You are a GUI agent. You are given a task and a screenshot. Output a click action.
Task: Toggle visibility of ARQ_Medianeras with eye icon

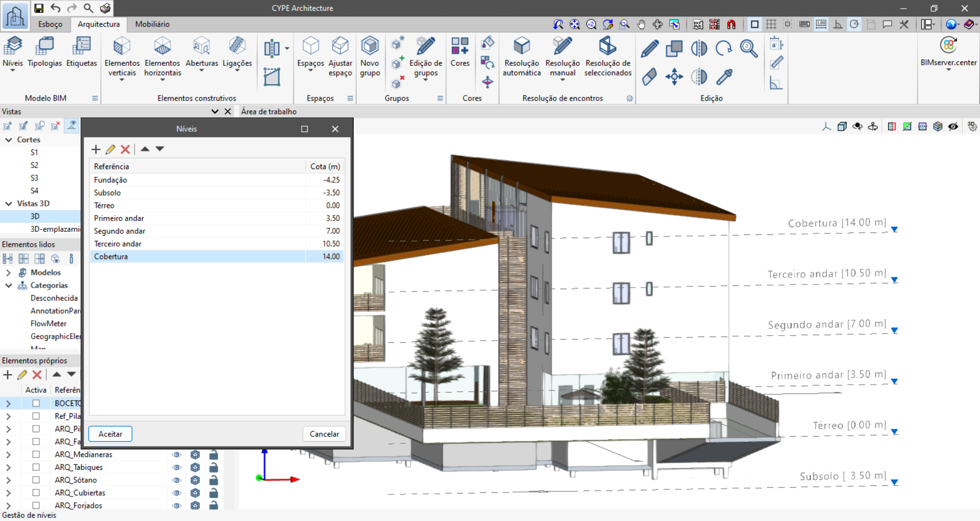point(177,454)
